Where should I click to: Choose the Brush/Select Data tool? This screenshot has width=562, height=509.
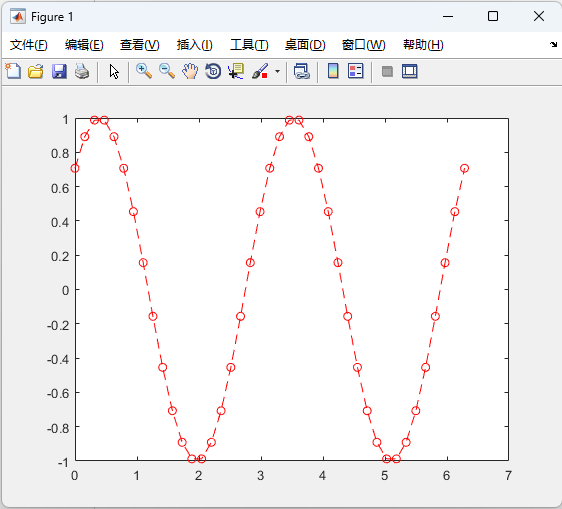pyautogui.click(x=260, y=71)
